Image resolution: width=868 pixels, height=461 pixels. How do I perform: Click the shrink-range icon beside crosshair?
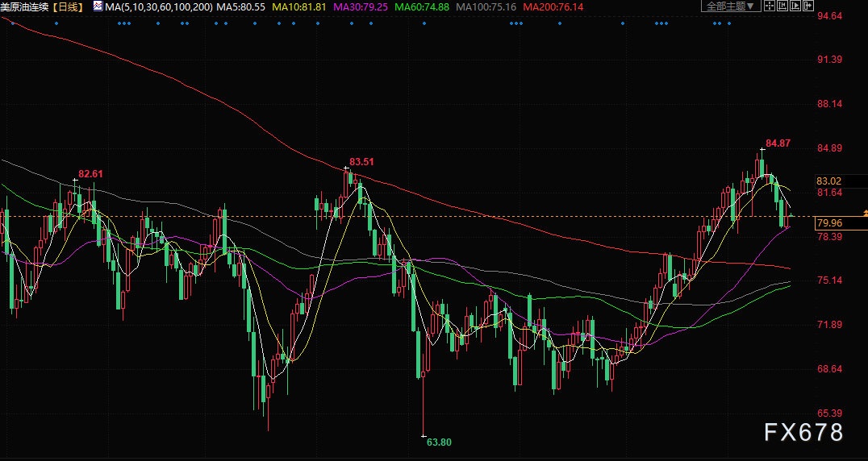point(782,6)
